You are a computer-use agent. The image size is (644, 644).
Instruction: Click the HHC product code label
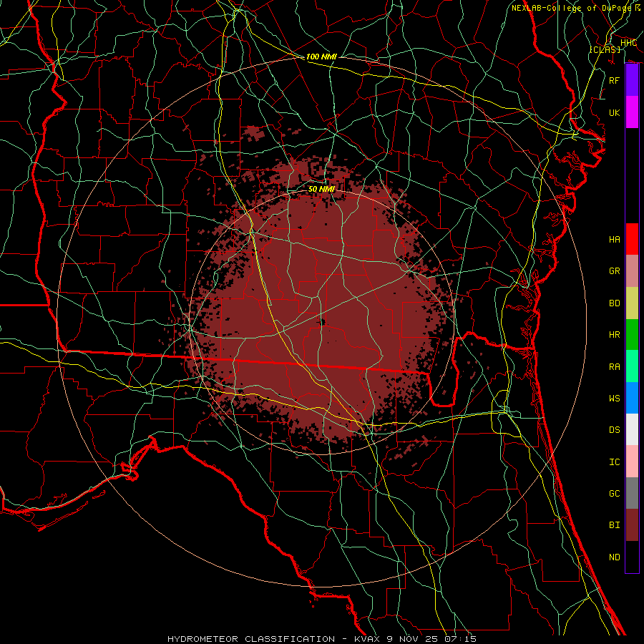coord(628,43)
